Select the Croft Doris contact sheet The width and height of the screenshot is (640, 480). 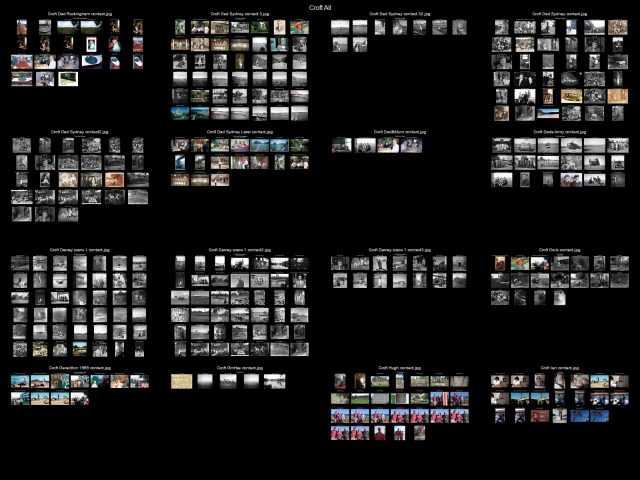click(x=559, y=280)
